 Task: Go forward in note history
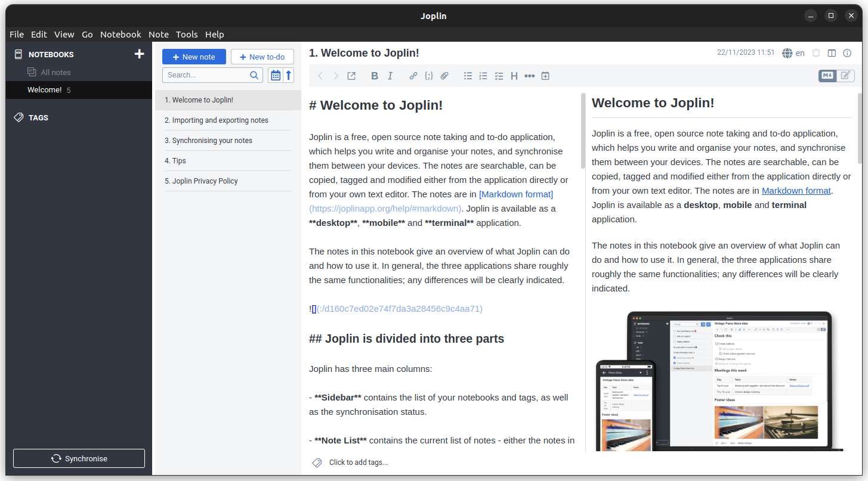336,76
